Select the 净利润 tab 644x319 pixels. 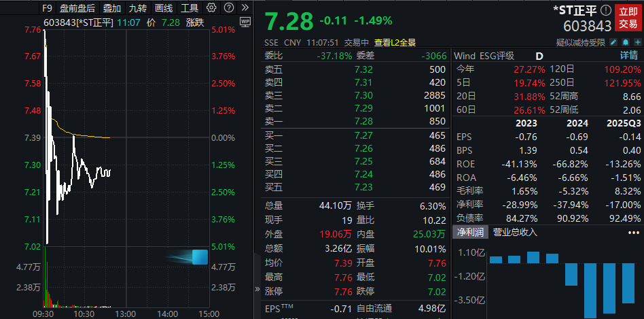coord(469,232)
